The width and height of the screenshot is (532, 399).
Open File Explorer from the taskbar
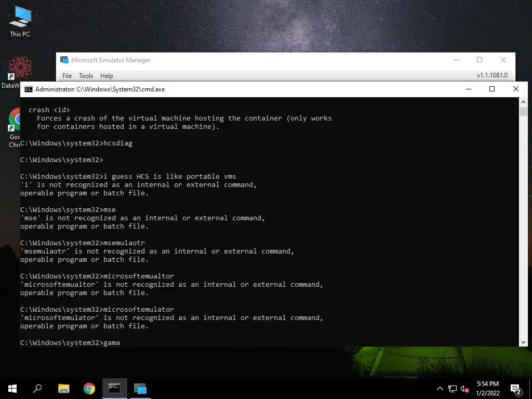coord(63,389)
